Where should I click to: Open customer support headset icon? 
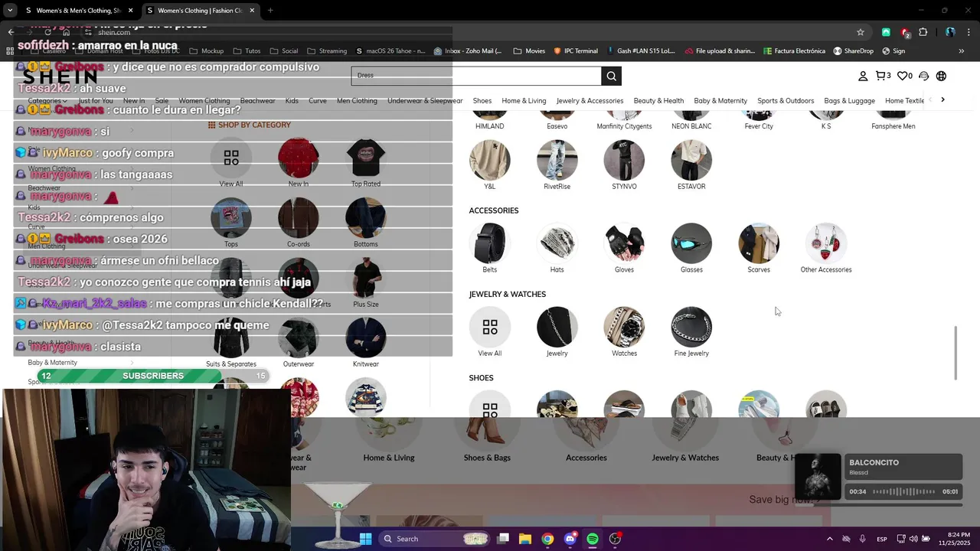pyautogui.click(x=924, y=76)
